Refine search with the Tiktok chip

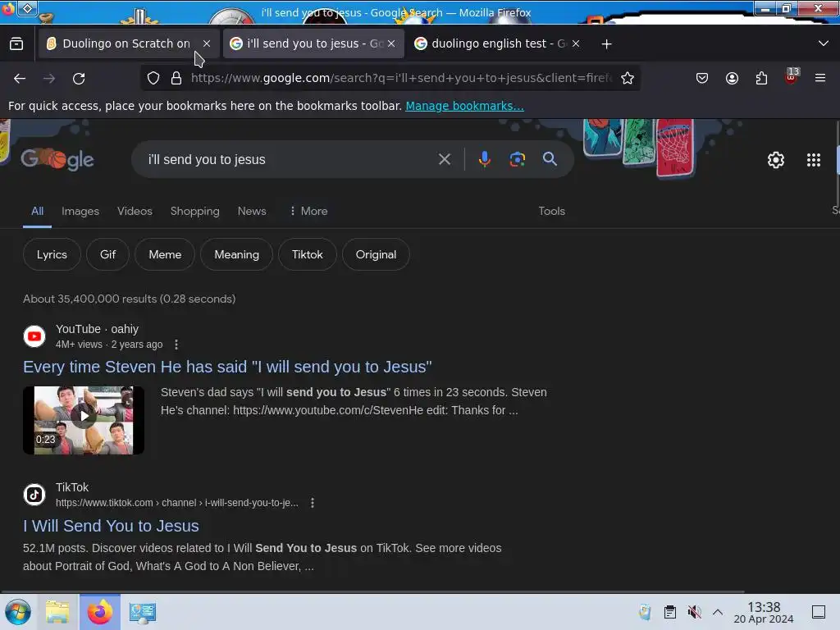[x=308, y=254]
